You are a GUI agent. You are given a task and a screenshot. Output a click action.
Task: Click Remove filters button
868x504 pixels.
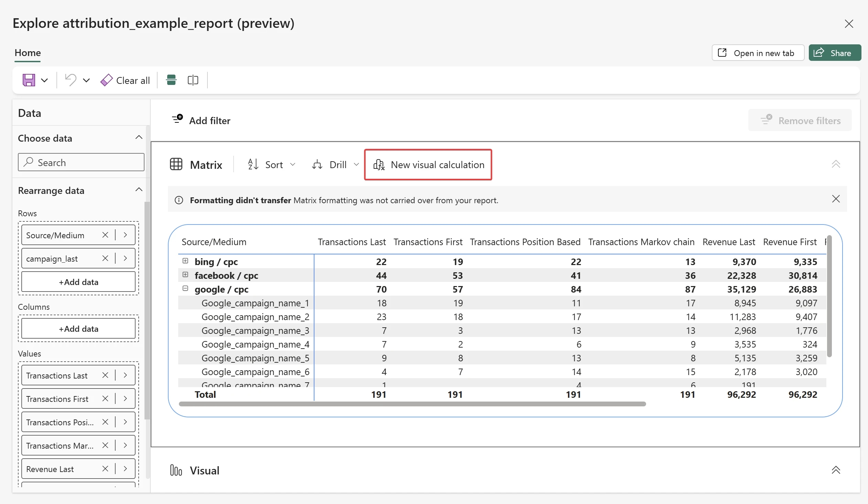pos(800,120)
